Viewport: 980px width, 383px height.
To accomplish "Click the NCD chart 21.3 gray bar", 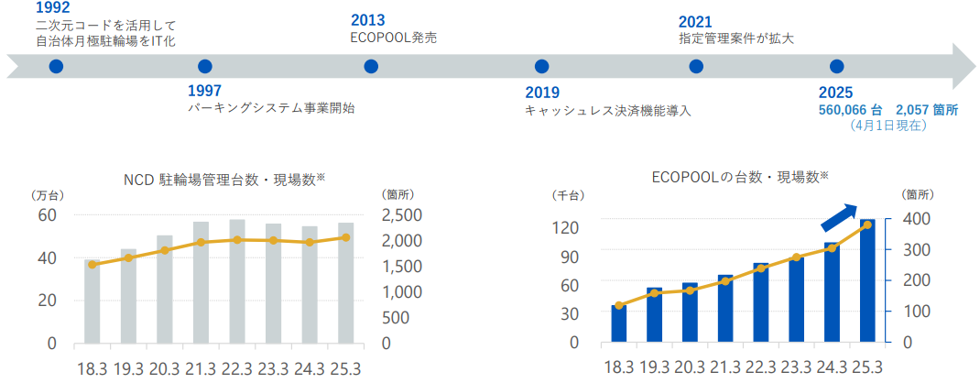I will point(201,283).
